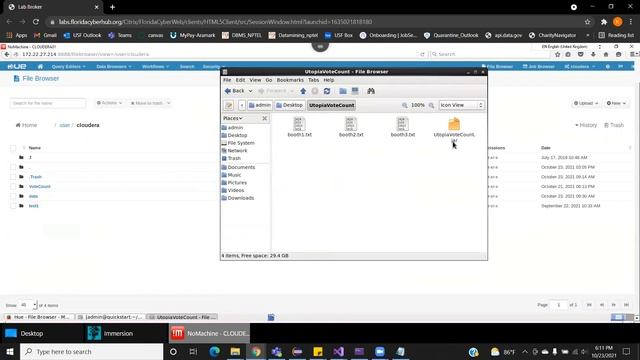Click the binoculars Search icon in the File Browser
This screenshot has height=360, width=640.
(x=371, y=91)
